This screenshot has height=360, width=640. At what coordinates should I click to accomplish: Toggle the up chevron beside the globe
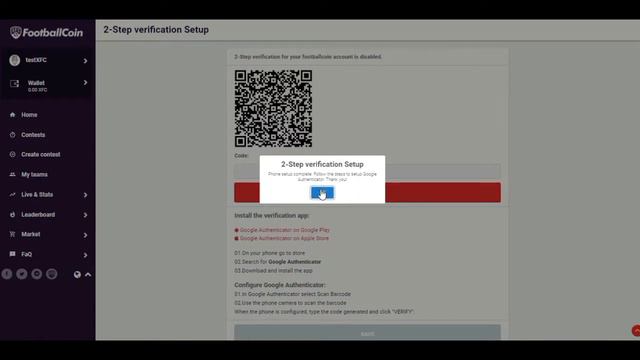88,274
